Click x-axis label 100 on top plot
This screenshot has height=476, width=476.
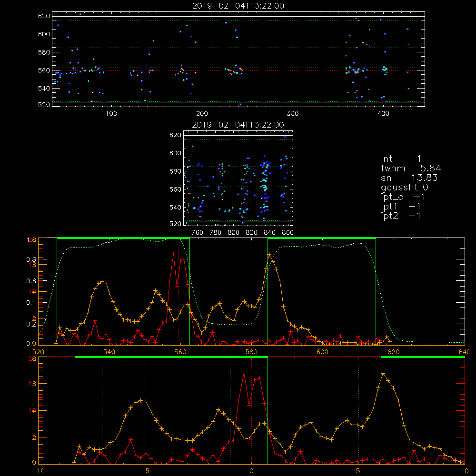(x=111, y=114)
